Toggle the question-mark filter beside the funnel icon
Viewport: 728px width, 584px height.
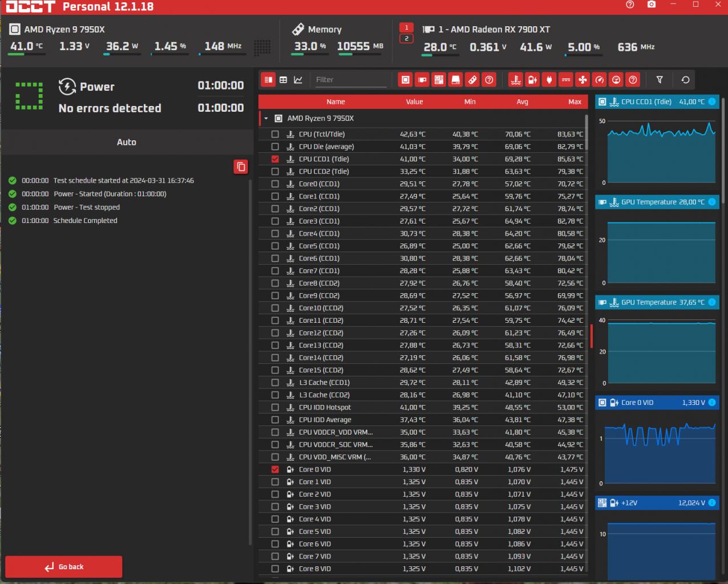pyautogui.click(x=633, y=80)
